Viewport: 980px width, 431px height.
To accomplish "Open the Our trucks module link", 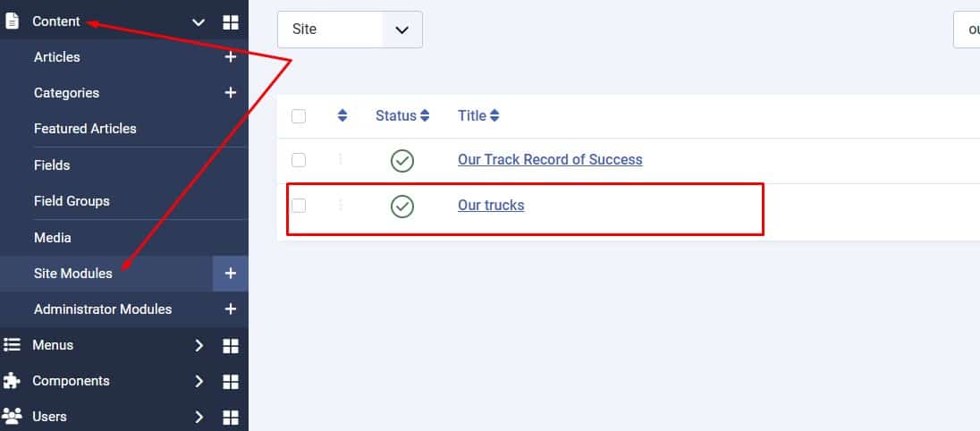I will [x=491, y=206].
